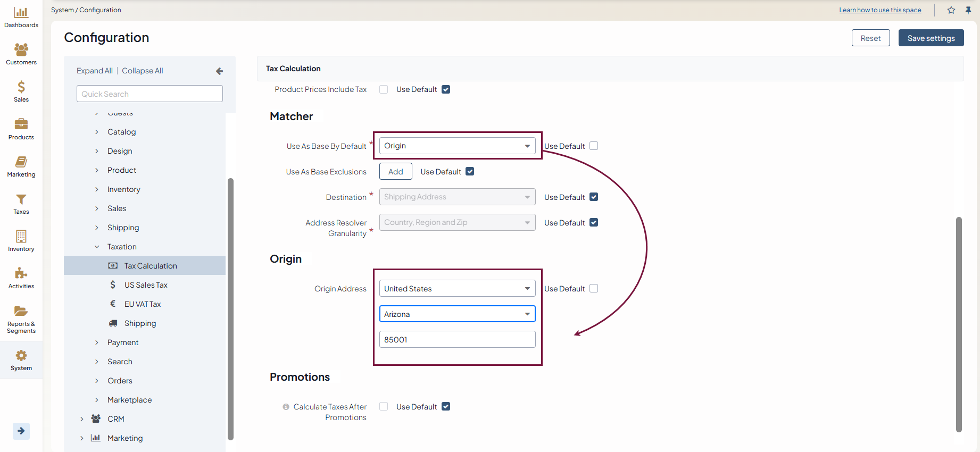Open EU VAT Tax configuration item

pos(142,304)
